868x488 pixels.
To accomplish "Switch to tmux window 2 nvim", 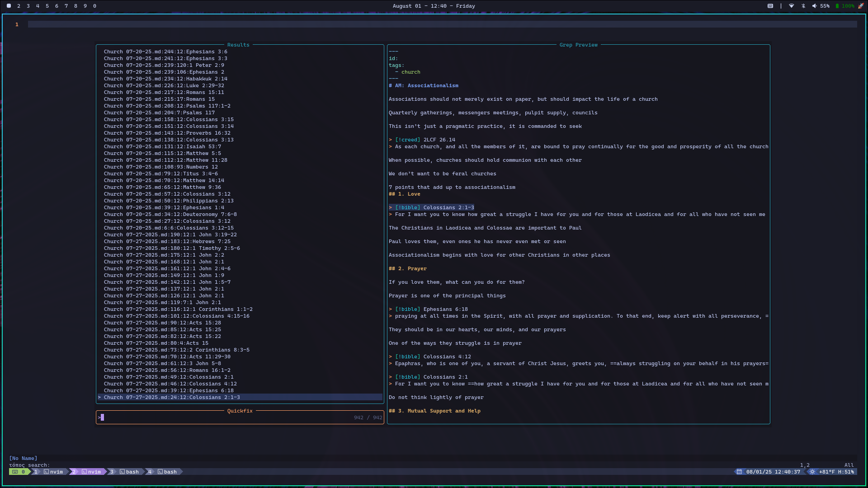I will (x=88, y=472).
